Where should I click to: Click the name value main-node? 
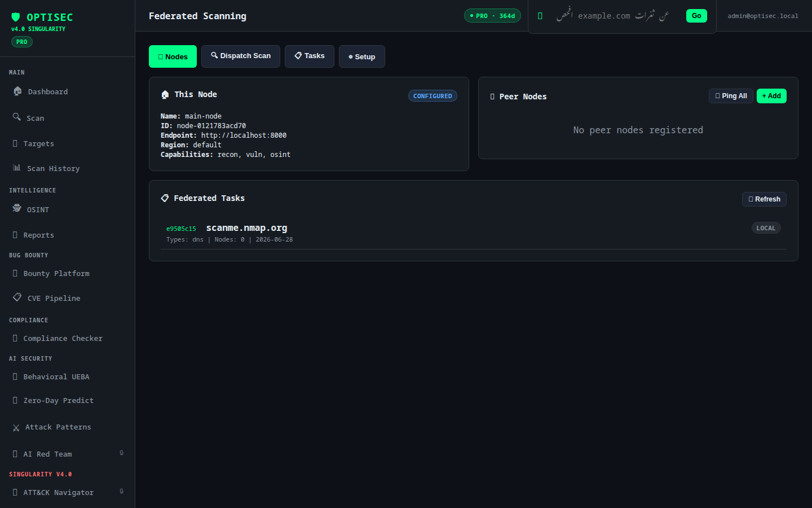click(x=203, y=116)
